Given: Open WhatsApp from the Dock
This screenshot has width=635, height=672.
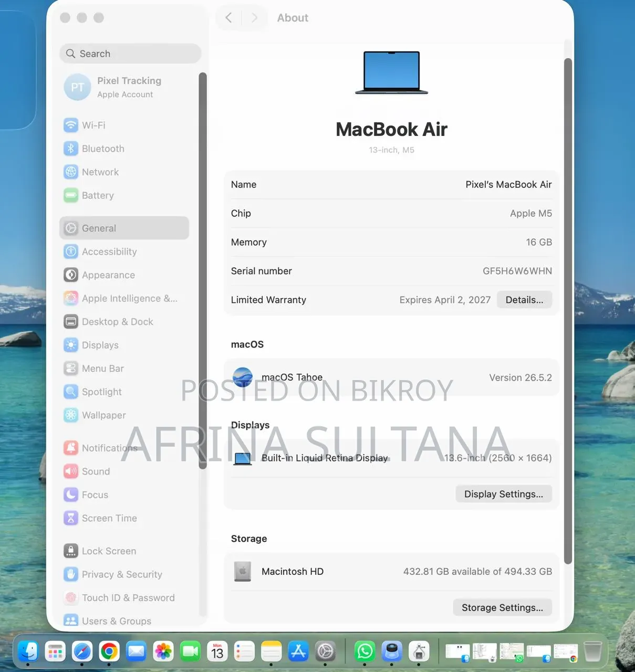Looking at the screenshot, I should (x=365, y=652).
